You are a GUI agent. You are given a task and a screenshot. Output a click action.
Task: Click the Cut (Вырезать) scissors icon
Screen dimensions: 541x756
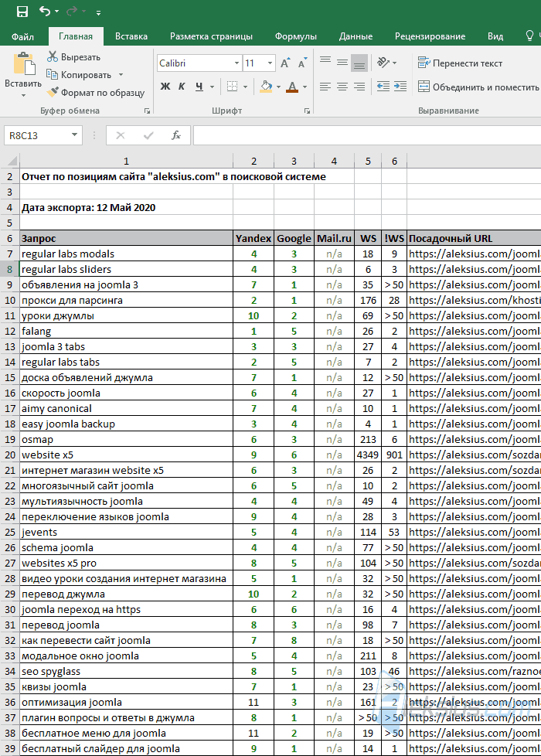52,57
